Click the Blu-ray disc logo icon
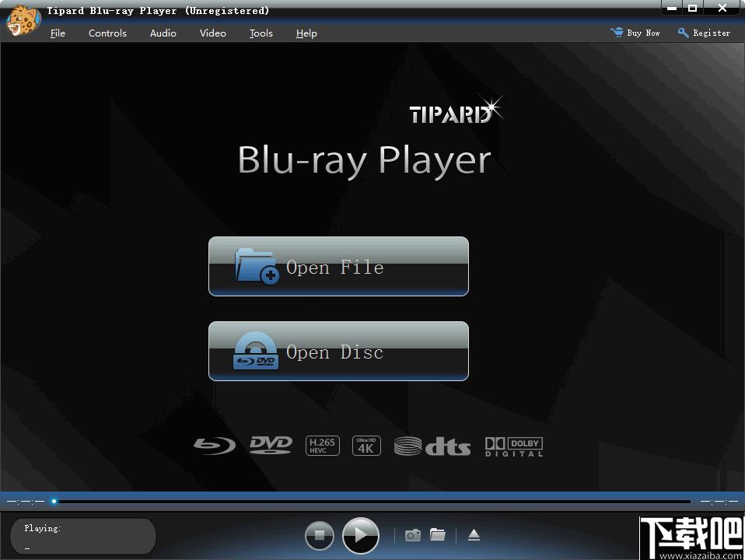Screen dimensions: 745x560 [215, 446]
